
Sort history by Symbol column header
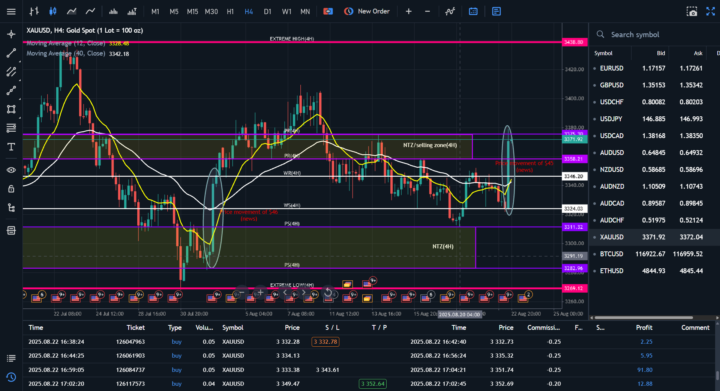point(233,327)
